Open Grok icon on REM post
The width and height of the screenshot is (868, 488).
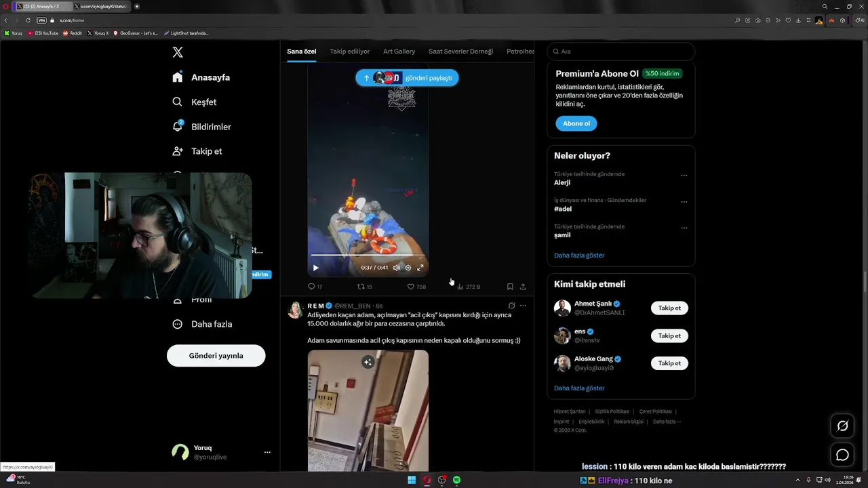(511, 306)
